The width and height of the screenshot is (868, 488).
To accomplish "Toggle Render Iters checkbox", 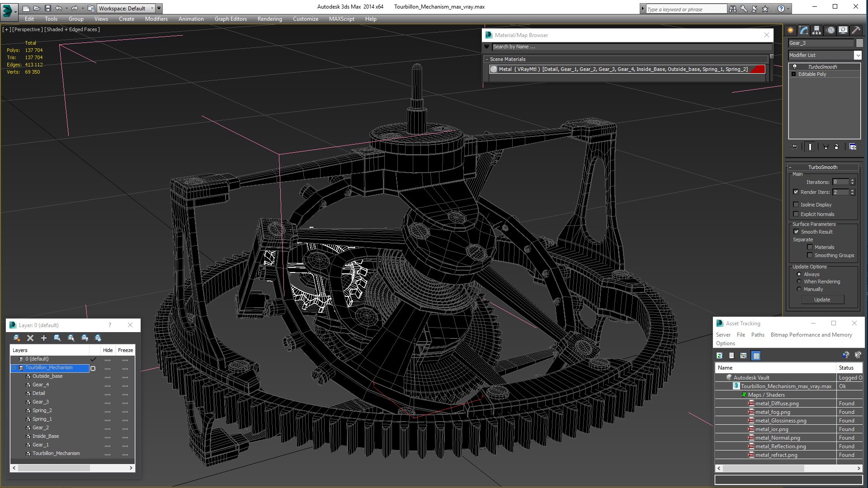I will pyautogui.click(x=796, y=192).
